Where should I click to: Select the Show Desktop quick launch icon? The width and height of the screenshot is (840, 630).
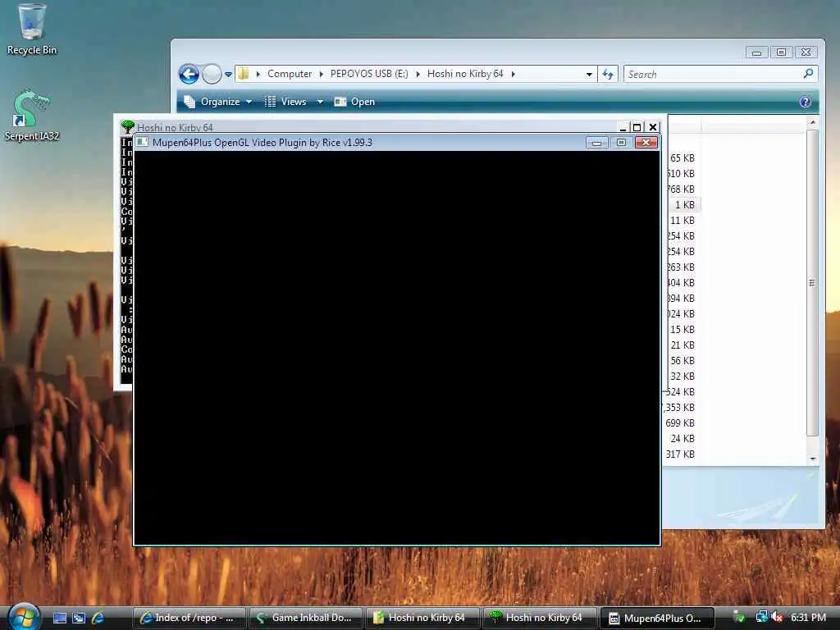(60, 619)
